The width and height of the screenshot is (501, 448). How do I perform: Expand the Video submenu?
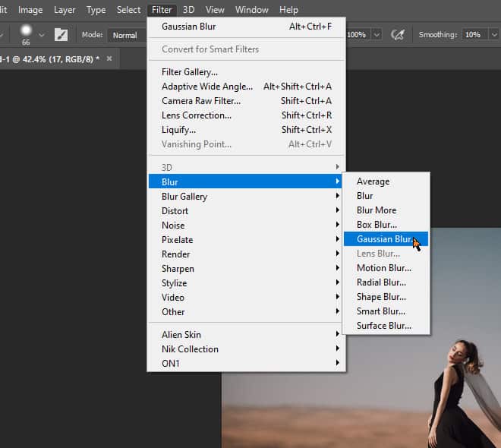pos(247,298)
